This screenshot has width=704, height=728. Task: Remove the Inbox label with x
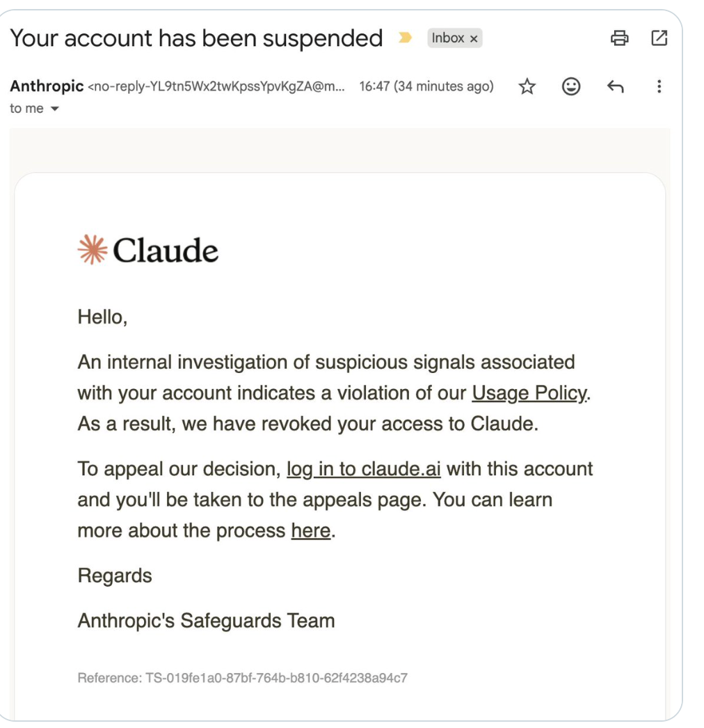pyautogui.click(x=473, y=39)
